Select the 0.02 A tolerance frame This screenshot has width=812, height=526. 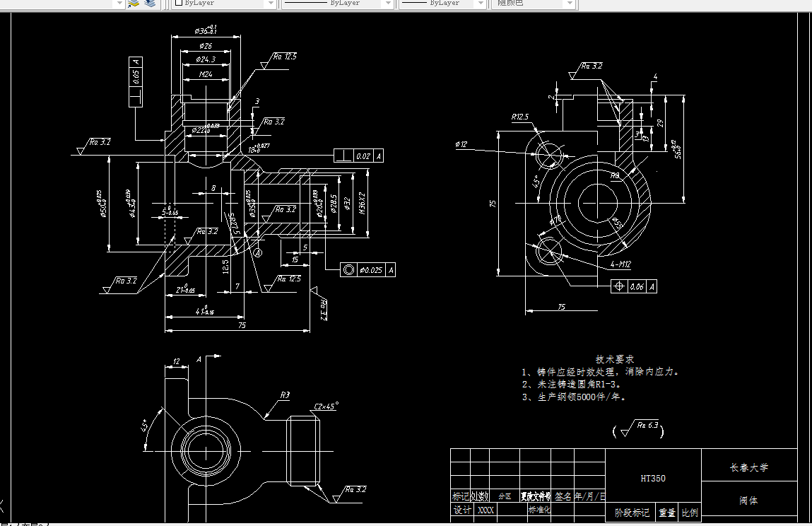point(357,155)
